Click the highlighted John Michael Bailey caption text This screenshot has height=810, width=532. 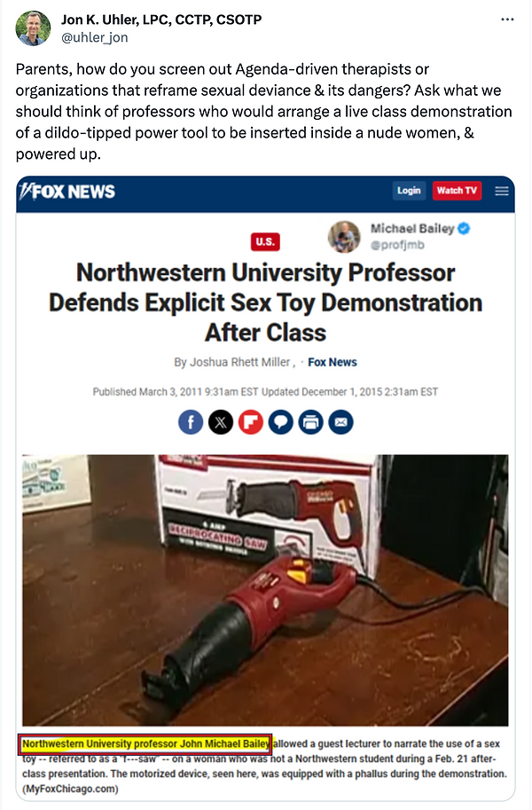click(x=145, y=743)
